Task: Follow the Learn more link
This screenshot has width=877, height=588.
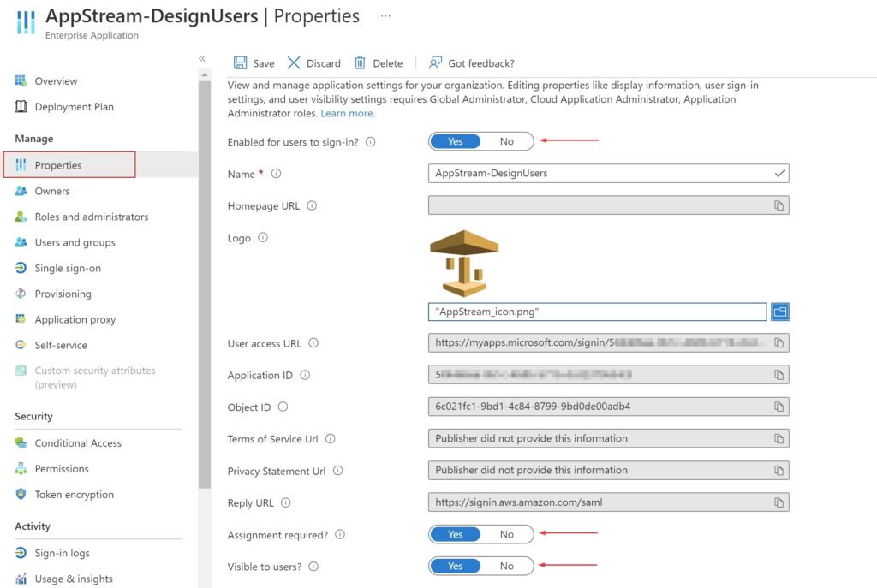Action: coord(348,114)
